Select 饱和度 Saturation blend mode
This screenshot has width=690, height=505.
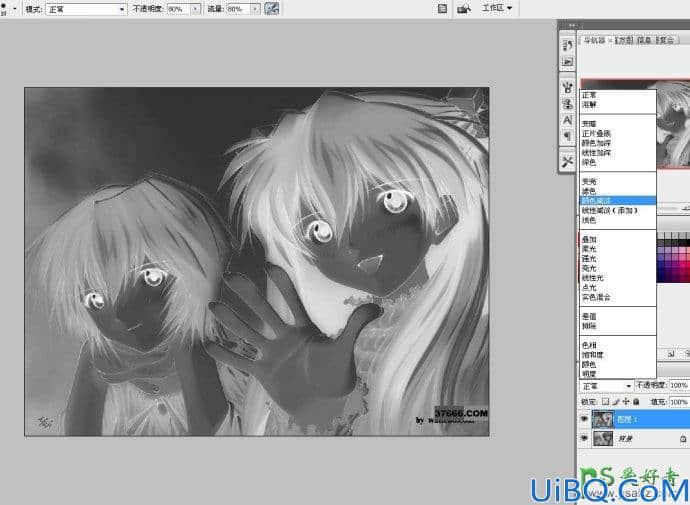tap(618, 355)
